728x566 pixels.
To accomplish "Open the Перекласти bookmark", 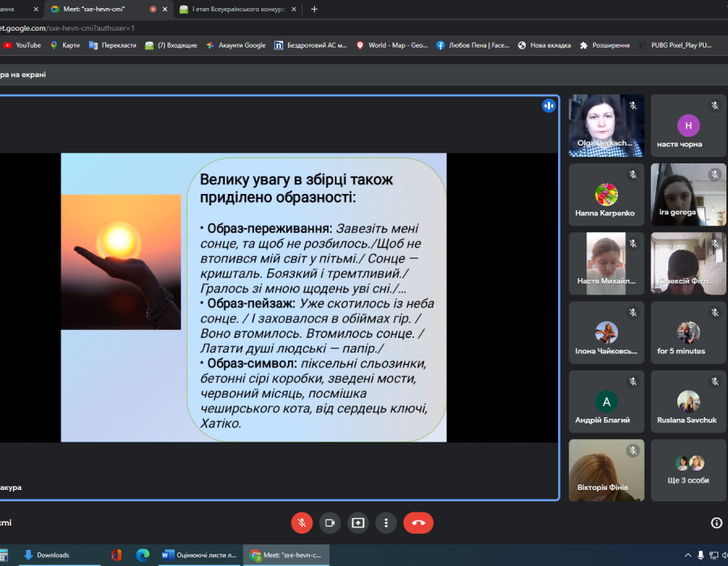I will coord(112,45).
